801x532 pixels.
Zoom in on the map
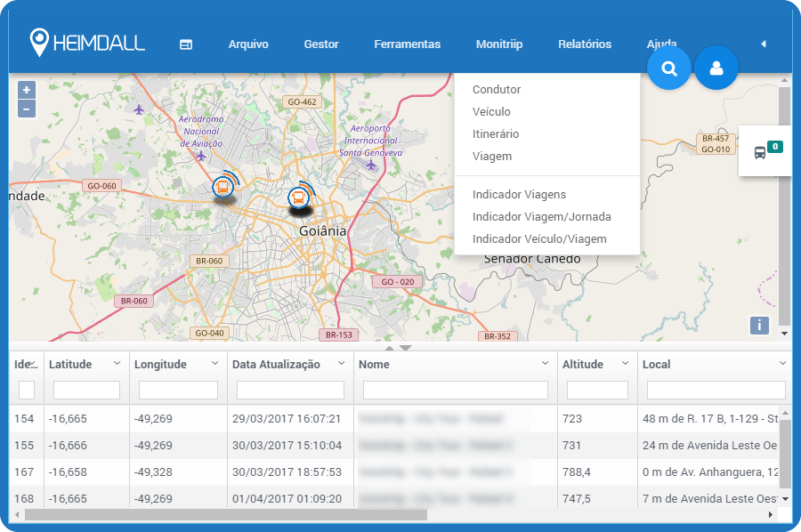pos(27,91)
